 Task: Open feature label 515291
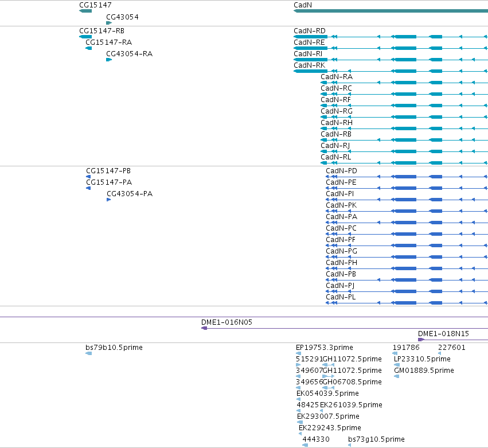click(309, 359)
